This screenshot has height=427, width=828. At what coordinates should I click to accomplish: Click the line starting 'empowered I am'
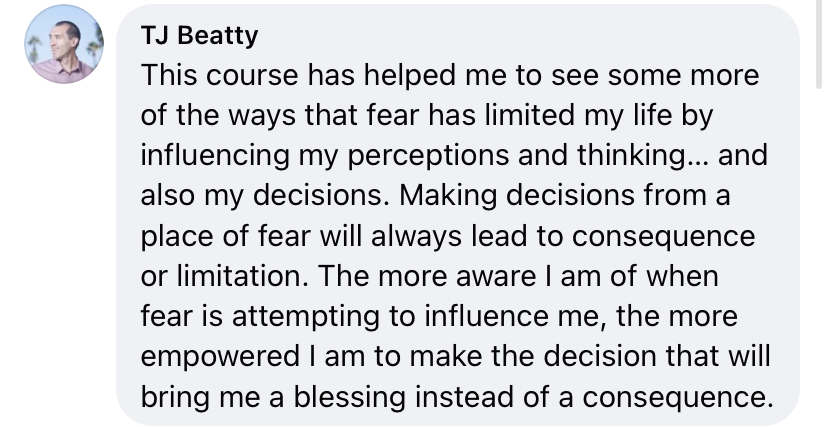pyautogui.click(x=456, y=358)
